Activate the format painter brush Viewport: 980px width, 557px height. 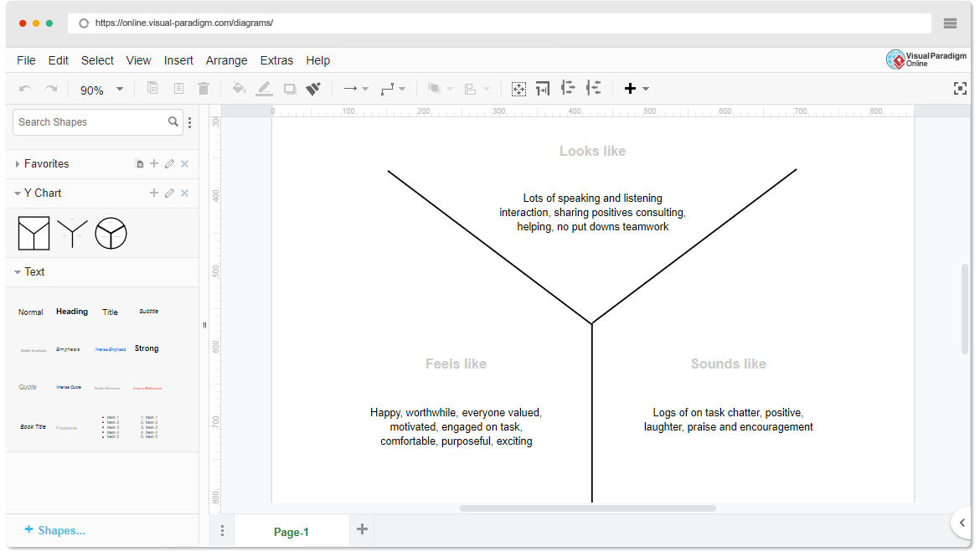(313, 89)
